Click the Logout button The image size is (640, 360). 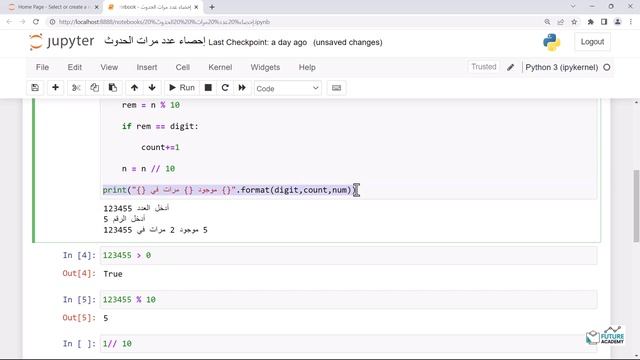592,42
